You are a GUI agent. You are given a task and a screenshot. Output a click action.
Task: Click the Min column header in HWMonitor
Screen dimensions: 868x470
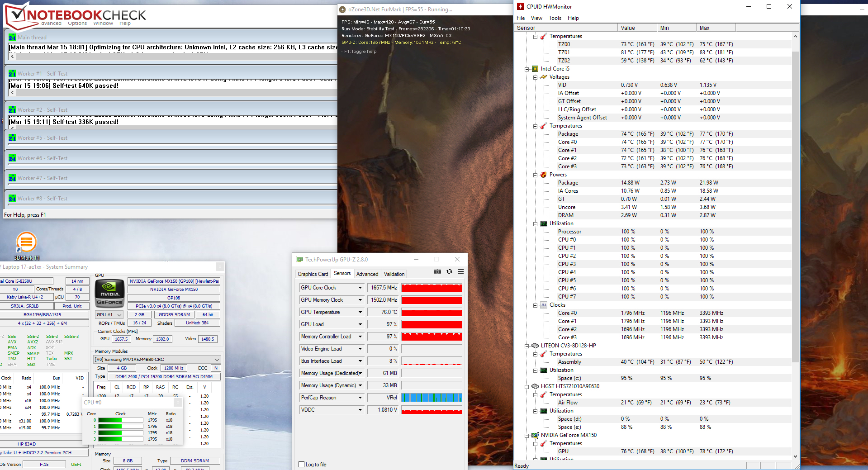pos(677,28)
